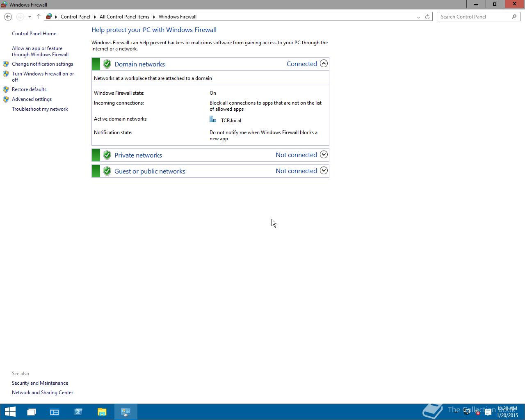Click the Back navigation arrow
The width and height of the screenshot is (525, 420).
(x=8, y=17)
